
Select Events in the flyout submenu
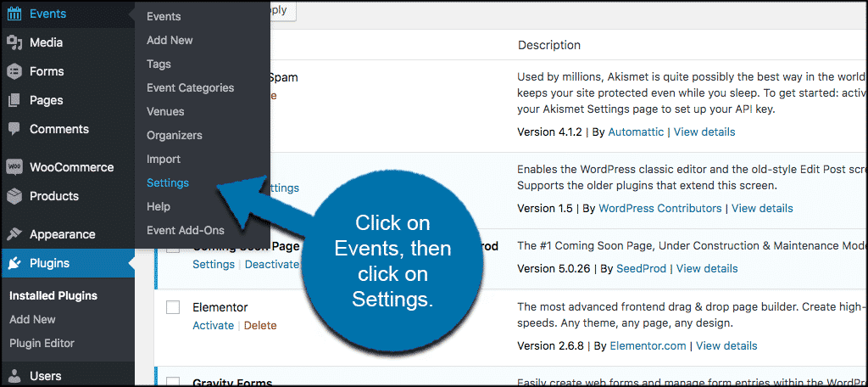164,17
